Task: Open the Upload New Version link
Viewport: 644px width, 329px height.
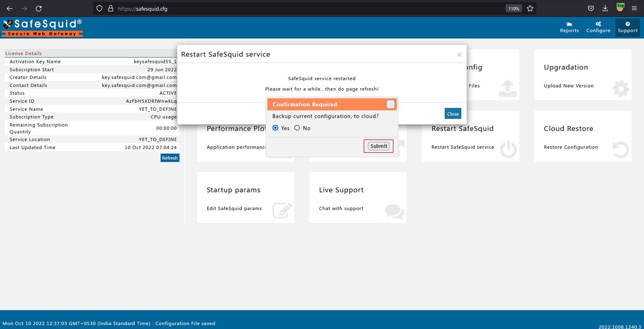Action: pyautogui.click(x=569, y=86)
